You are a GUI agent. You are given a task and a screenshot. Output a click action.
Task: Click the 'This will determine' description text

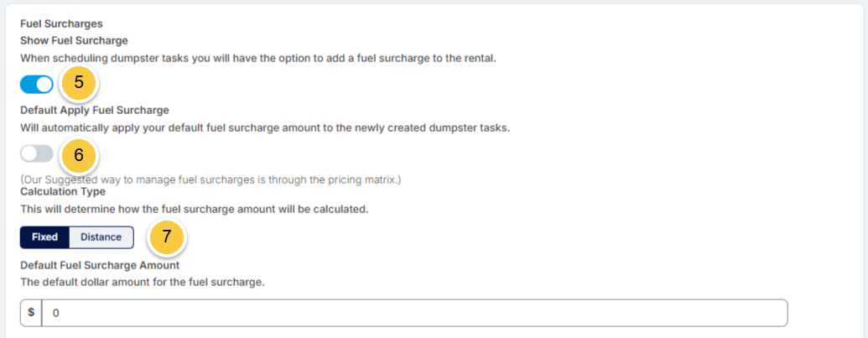point(195,210)
